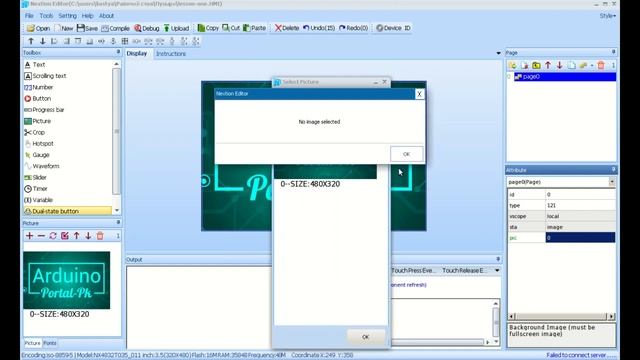Create a new project with New
The height and width of the screenshot is (360, 640).
pyautogui.click(x=64, y=28)
